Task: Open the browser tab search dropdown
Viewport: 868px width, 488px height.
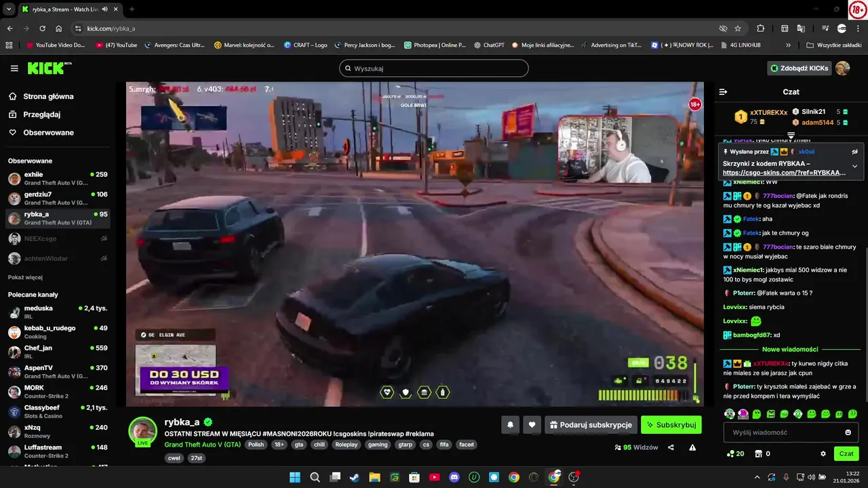Action: (8, 9)
